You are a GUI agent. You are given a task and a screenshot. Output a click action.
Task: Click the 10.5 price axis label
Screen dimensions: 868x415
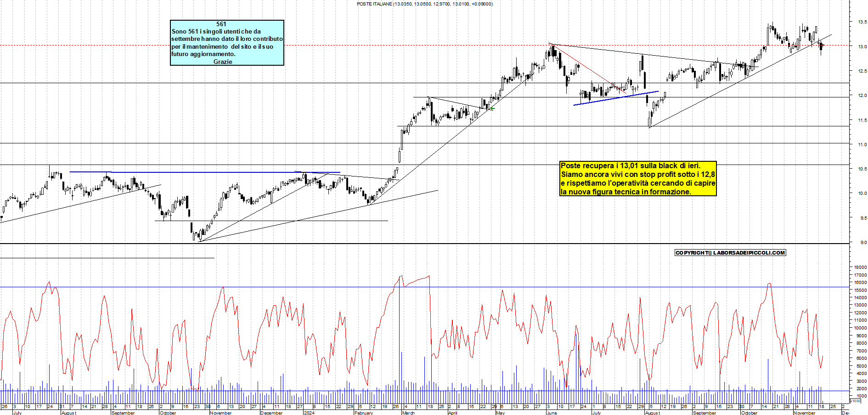[x=862, y=169]
